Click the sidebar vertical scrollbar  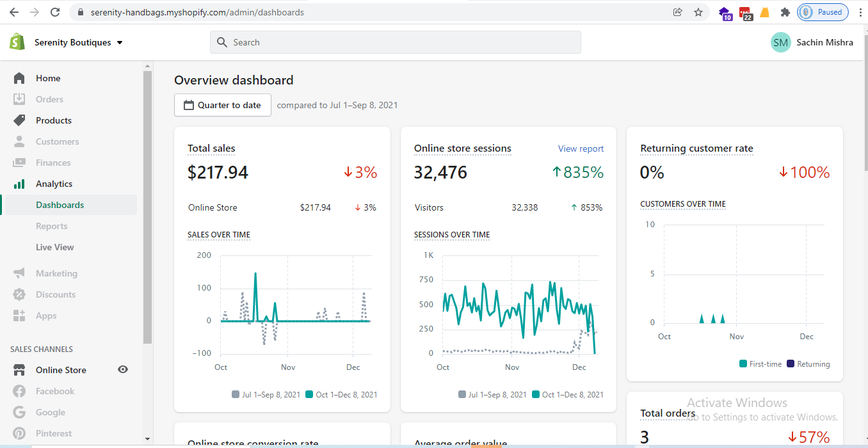click(x=148, y=207)
